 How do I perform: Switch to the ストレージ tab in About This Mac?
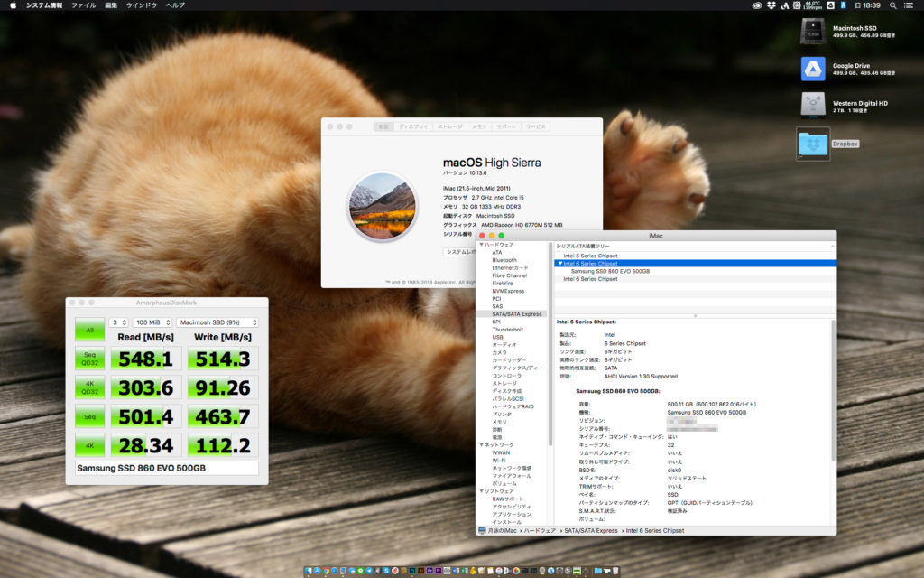(450, 126)
